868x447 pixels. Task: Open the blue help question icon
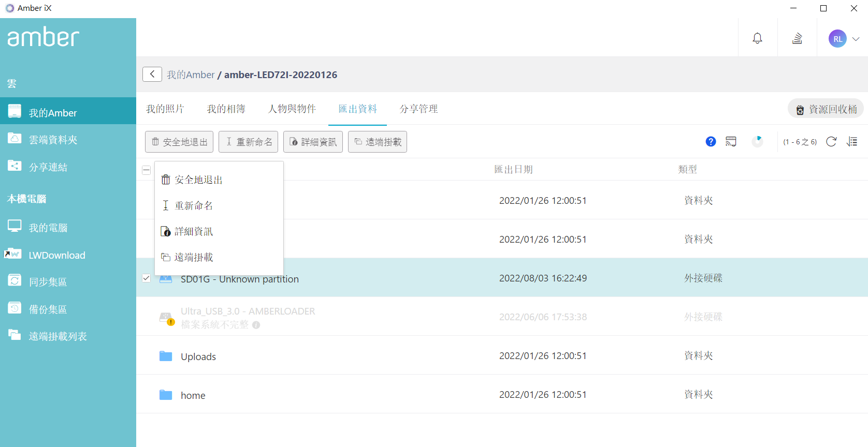tap(711, 141)
